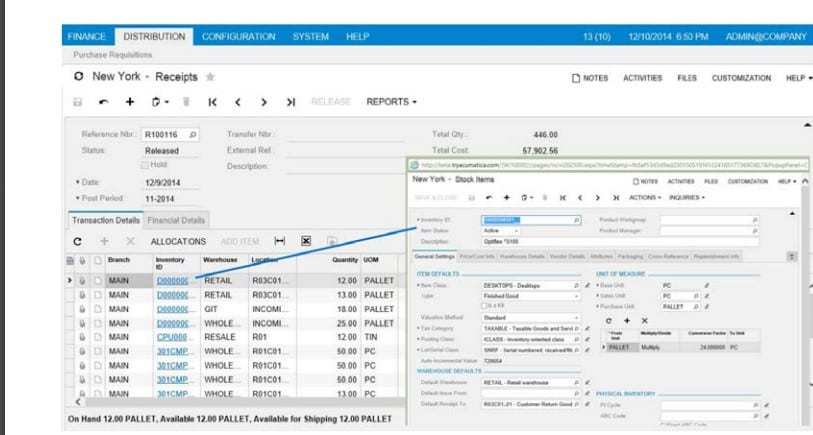
Task: Click the ALLOCATIONS button
Action: [x=178, y=241]
